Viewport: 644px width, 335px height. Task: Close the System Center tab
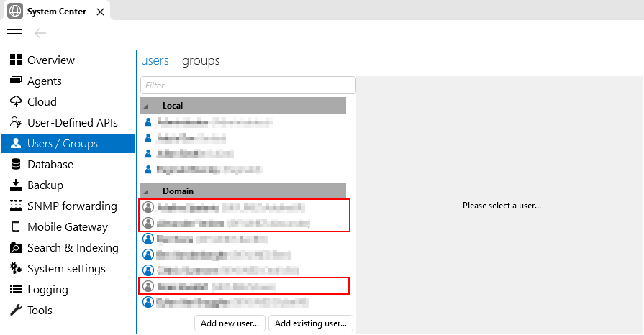point(100,12)
